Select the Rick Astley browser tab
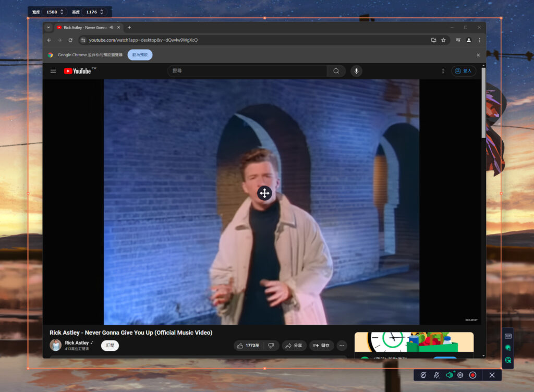The height and width of the screenshot is (392, 534). [x=83, y=28]
